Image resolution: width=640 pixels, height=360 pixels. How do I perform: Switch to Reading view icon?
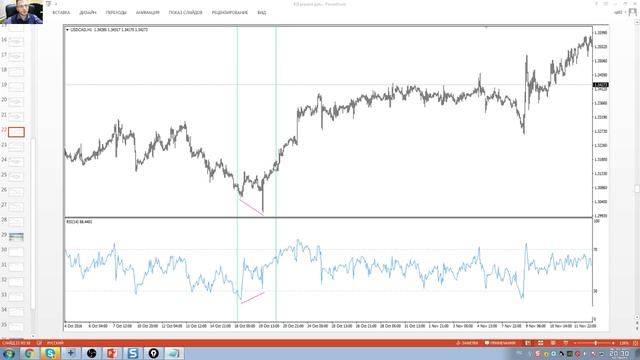click(553, 343)
